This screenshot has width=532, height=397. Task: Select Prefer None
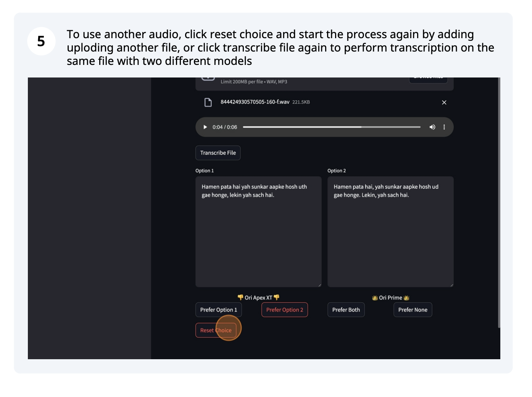[x=413, y=310]
